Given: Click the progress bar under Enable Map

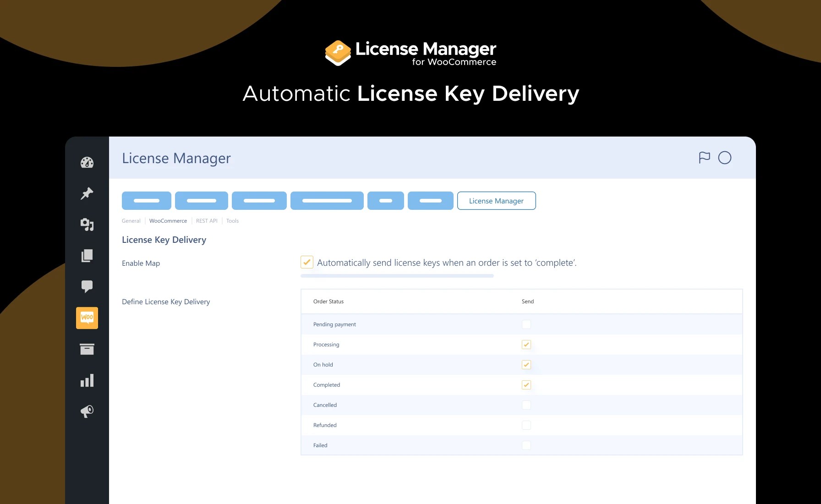Looking at the screenshot, I should point(397,276).
